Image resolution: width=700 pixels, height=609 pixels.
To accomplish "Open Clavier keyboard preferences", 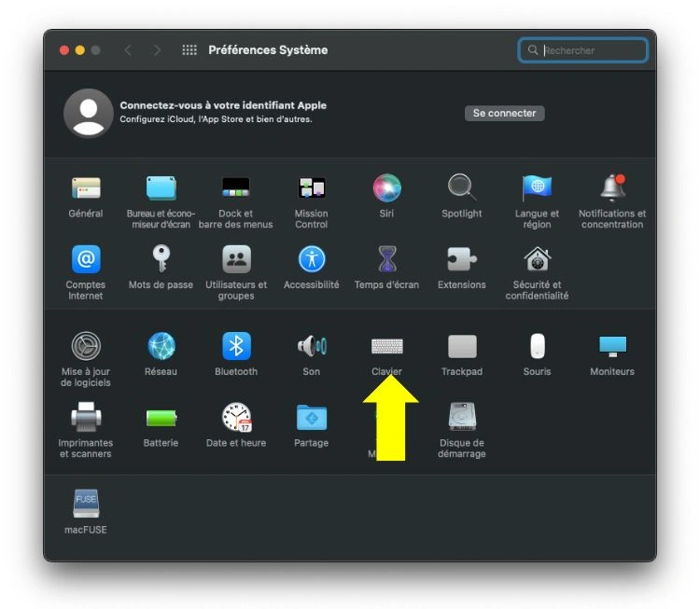I will click(386, 346).
